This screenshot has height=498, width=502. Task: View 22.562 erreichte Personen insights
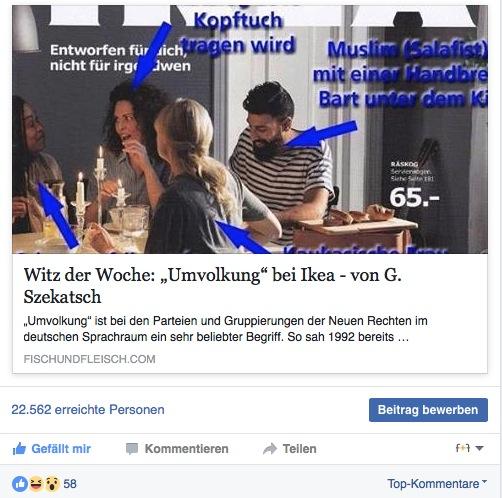tap(88, 410)
